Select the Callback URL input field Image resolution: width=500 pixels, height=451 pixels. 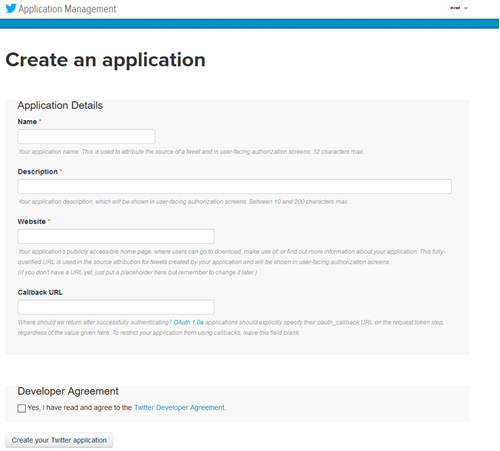[116, 307]
